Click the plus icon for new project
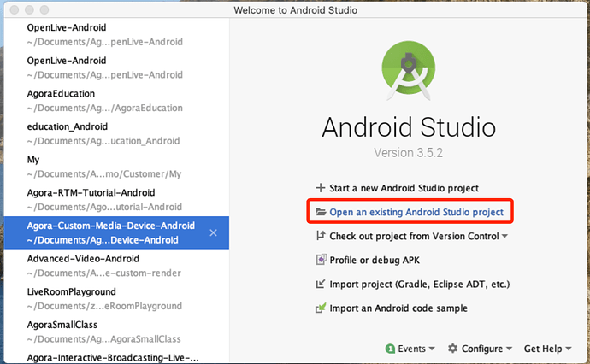The height and width of the screenshot is (364, 590). 320,188
